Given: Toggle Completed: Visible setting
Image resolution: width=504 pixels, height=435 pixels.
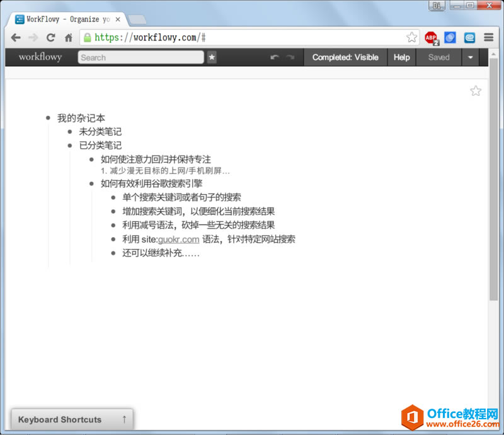Looking at the screenshot, I should click(345, 57).
